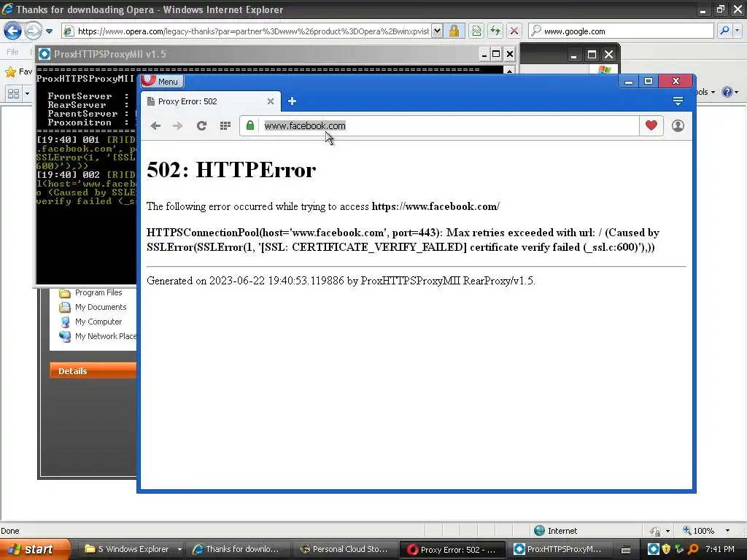Click the 502: HTTPError heading
The height and width of the screenshot is (560, 747).
click(x=231, y=170)
